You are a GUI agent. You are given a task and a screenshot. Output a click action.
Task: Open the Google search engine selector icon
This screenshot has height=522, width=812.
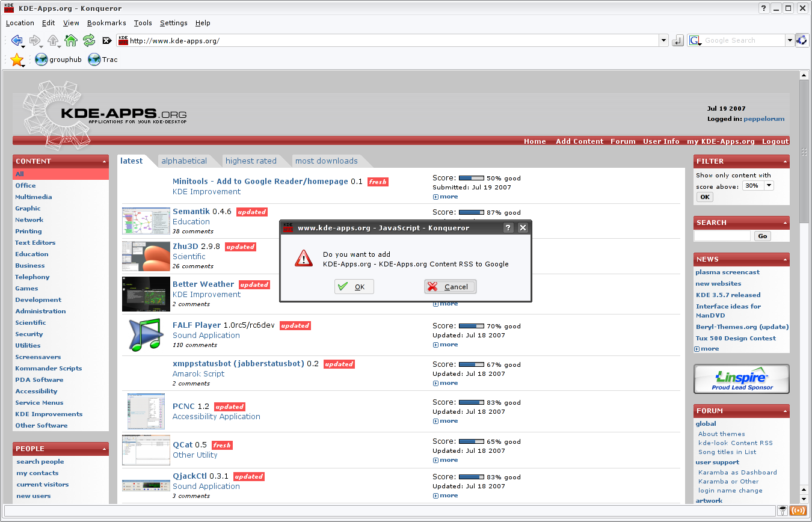coord(695,41)
